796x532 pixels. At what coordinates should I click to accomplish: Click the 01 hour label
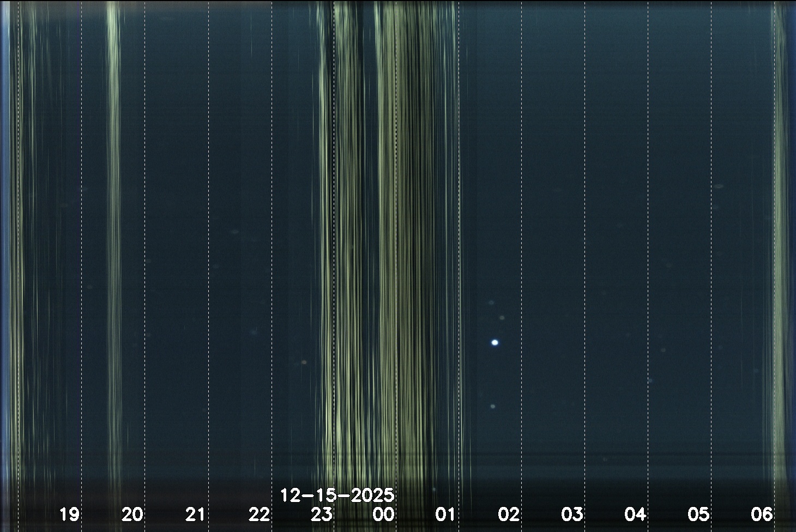coord(445,514)
